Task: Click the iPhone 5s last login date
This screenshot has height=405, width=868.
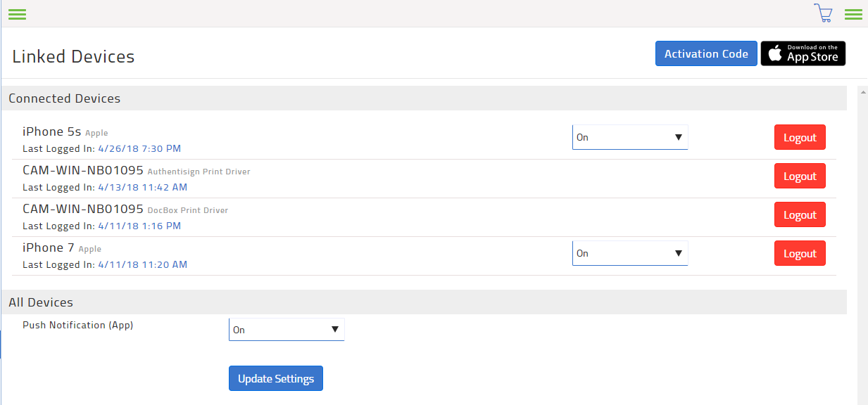Action: (139, 149)
